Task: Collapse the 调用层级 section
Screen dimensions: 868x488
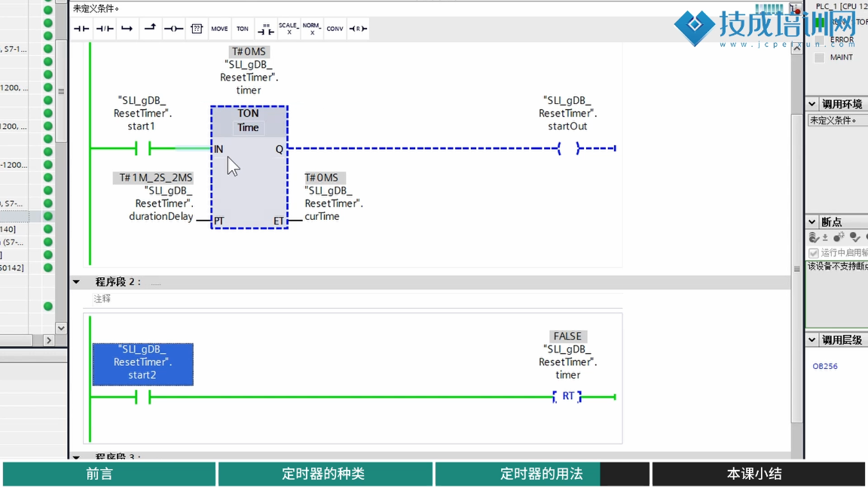Action: pos(812,340)
